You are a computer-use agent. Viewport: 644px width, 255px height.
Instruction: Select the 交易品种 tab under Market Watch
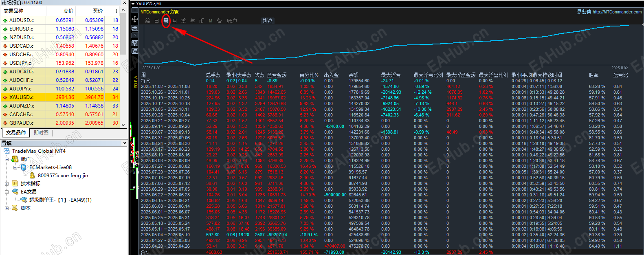click(x=16, y=133)
